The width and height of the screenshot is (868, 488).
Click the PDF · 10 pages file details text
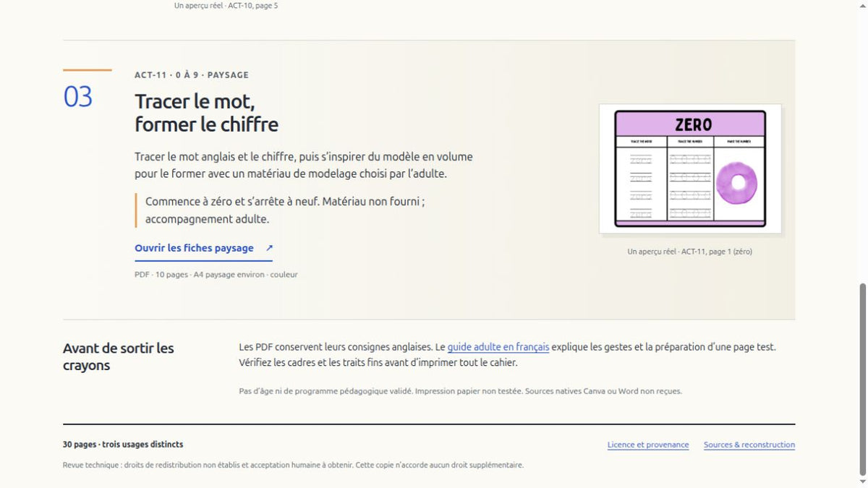click(x=216, y=275)
